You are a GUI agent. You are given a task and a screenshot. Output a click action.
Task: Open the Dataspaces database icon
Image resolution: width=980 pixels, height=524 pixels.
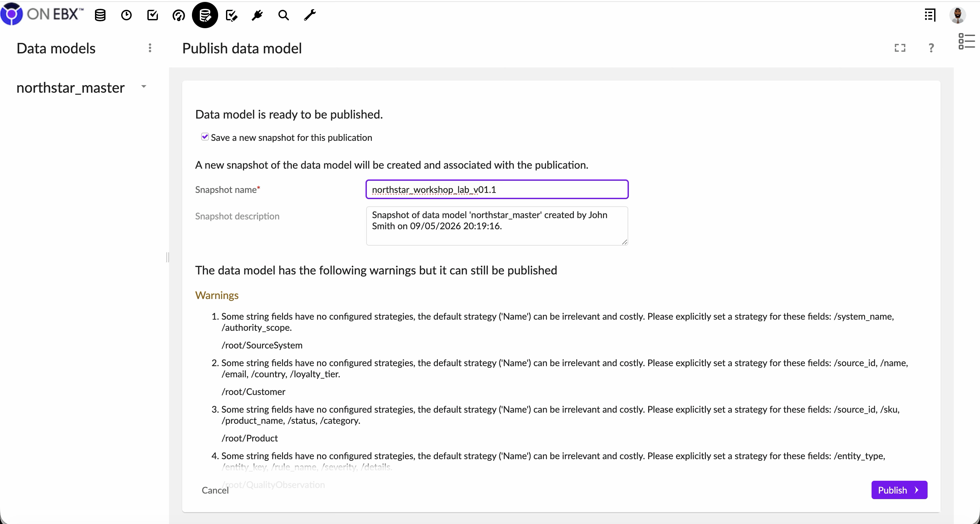(100, 15)
